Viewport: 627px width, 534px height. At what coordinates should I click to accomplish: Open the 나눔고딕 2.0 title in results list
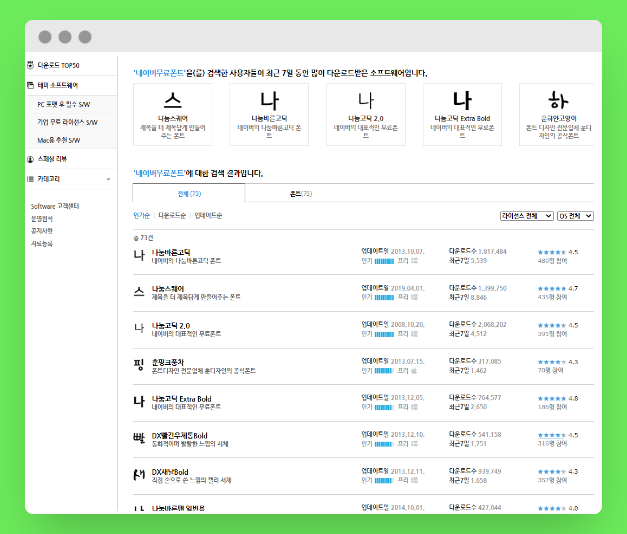pyautogui.click(x=171, y=326)
